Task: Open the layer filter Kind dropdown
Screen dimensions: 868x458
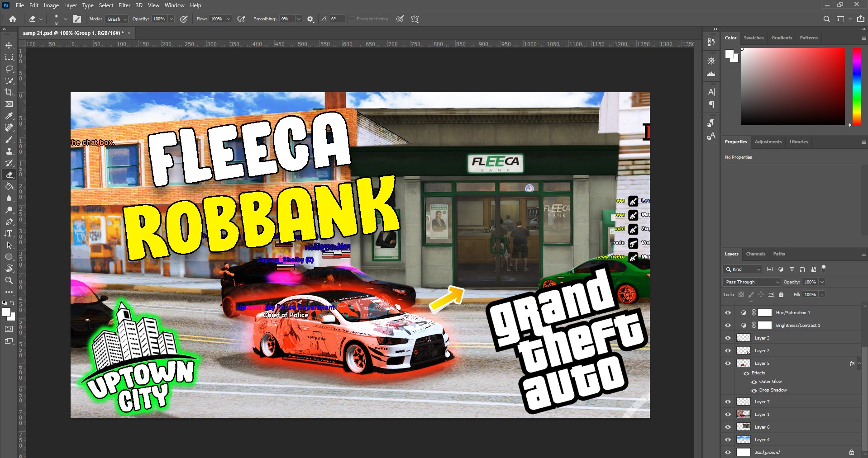Action: 743,269
